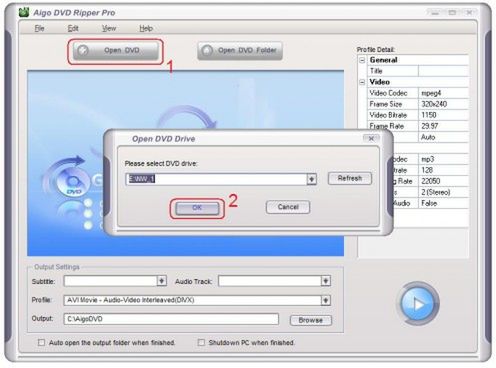The image size is (496, 368).
Task: Confirm drive selection with OK
Action: (197, 208)
